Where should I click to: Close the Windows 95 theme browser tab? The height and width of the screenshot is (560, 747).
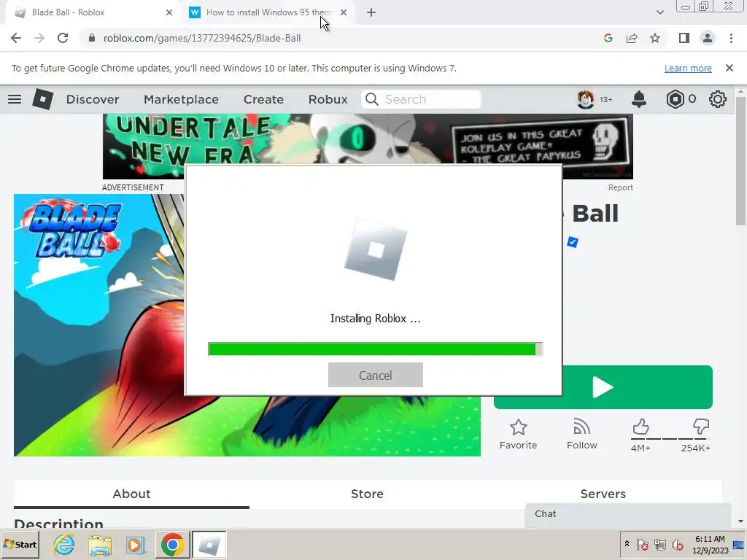[344, 12]
